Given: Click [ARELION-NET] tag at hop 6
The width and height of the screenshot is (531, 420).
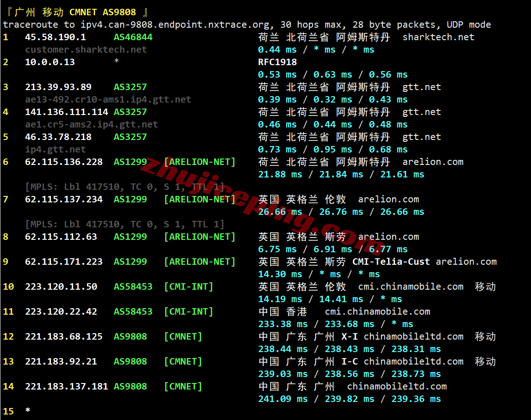Looking at the screenshot, I should click(199, 162).
